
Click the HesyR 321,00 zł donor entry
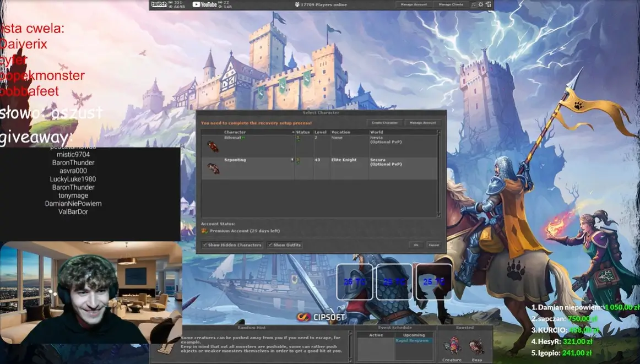(562, 341)
